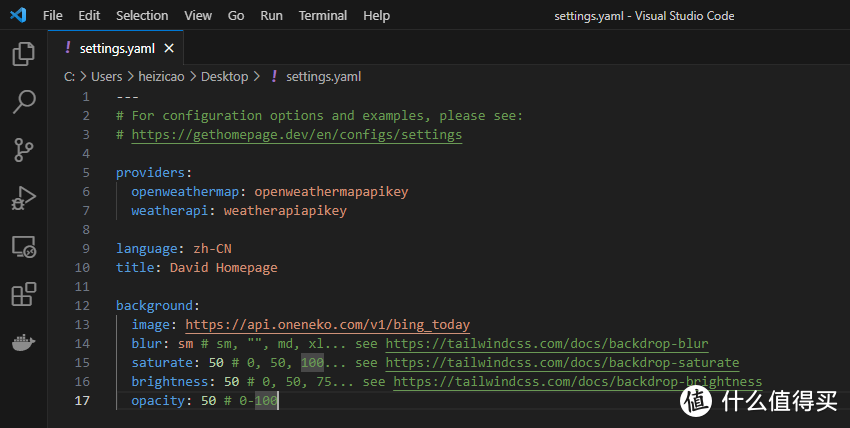Expand the Desktop breadcrumb segment
Screen dimensions: 850x428
225,76
